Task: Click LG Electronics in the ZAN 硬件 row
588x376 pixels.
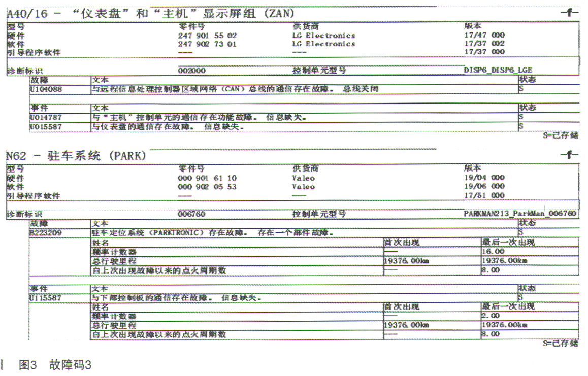Action: click(323, 36)
